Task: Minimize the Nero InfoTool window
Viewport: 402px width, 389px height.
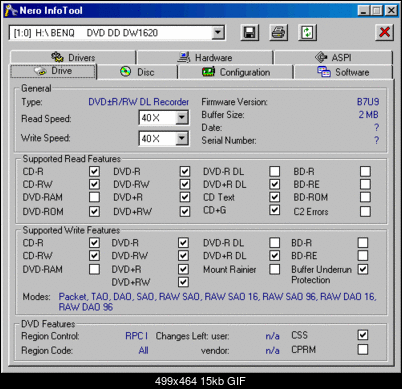Action: click(x=364, y=11)
